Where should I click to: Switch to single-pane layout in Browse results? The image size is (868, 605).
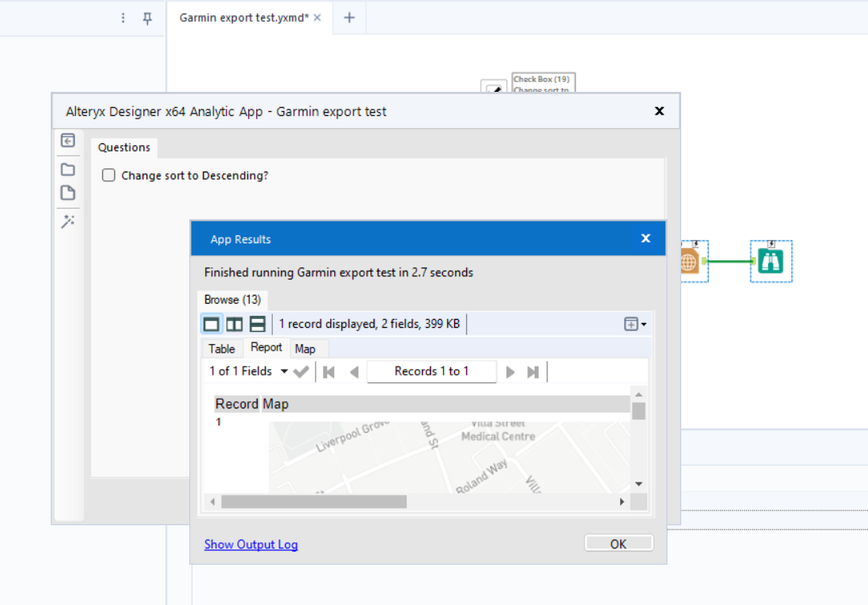(211, 323)
